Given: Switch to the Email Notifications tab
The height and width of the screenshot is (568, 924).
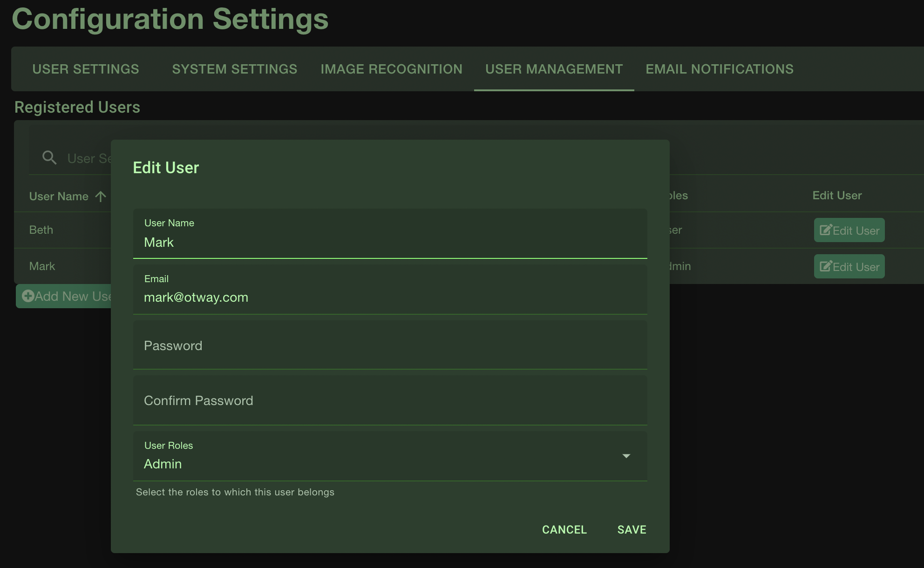Looking at the screenshot, I should coord(719,69).
